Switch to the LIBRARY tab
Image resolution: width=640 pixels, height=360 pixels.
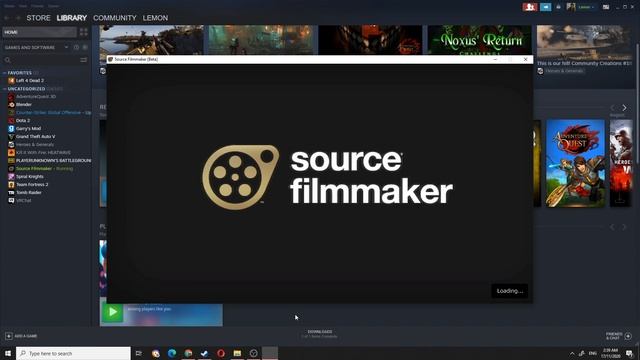[x=72, y=18]
